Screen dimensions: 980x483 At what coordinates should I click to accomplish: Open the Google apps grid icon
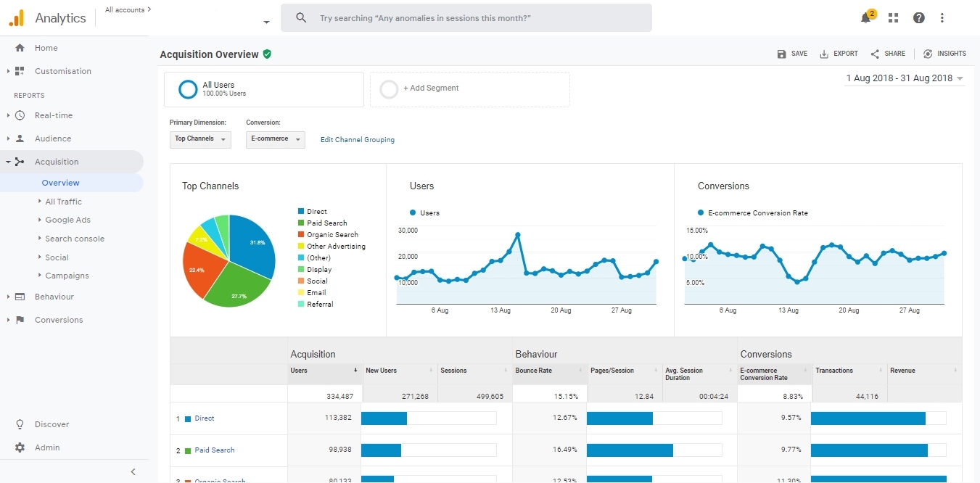(894, 18)
